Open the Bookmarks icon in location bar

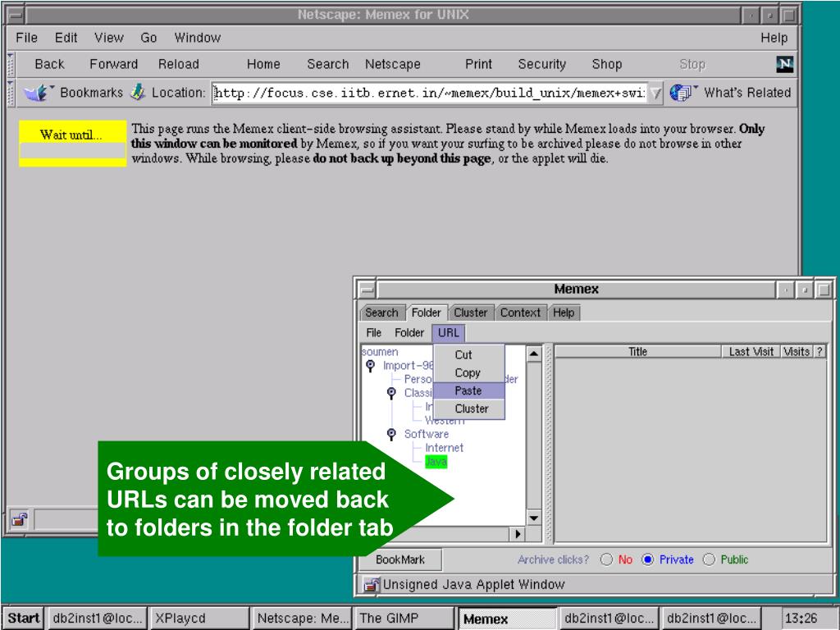click(x=38, y=93)
